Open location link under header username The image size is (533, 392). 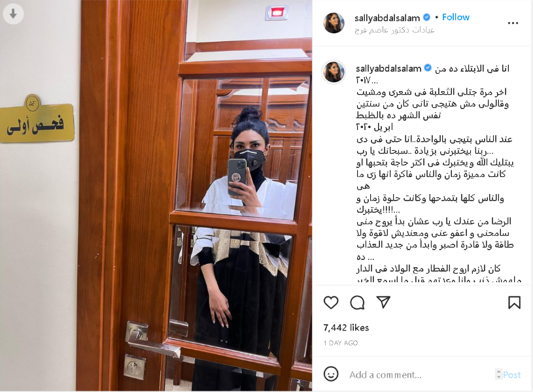click(394, 30)
